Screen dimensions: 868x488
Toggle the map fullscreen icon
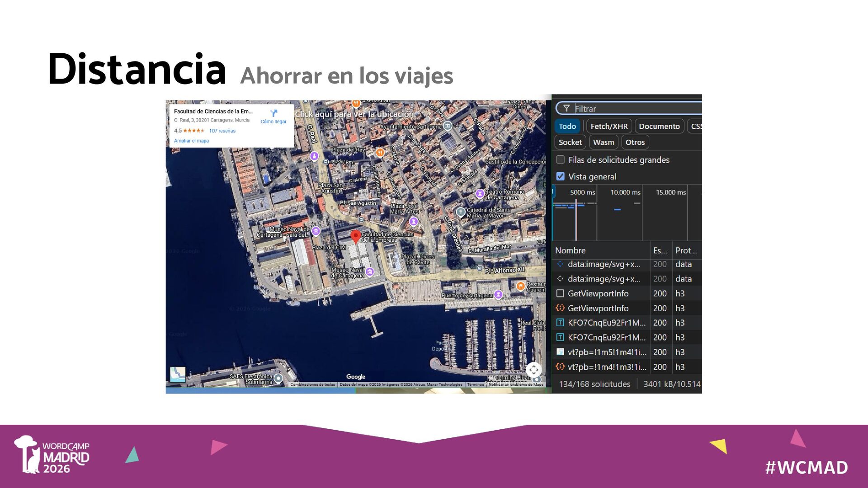(533, 370)
